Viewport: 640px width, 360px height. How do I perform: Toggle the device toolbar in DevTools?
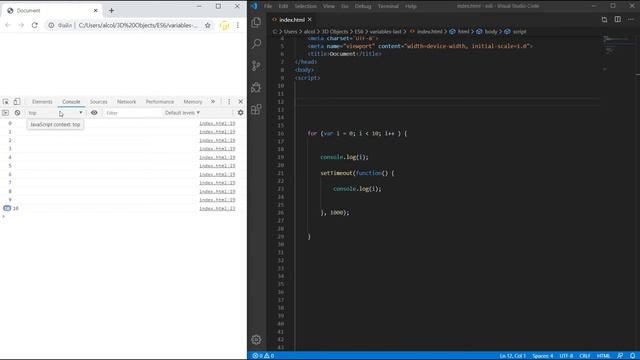coord(17,102)
